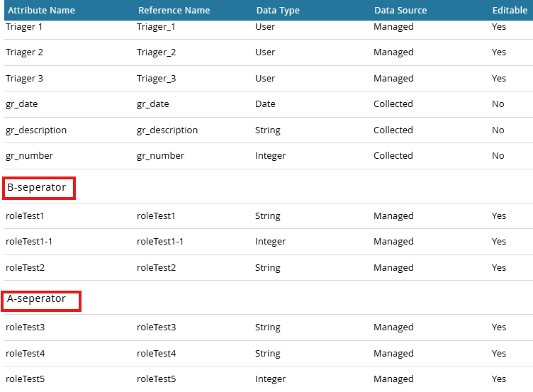Select the Triager 2 attribute name
533x392 pixels.
pos(24,52)
